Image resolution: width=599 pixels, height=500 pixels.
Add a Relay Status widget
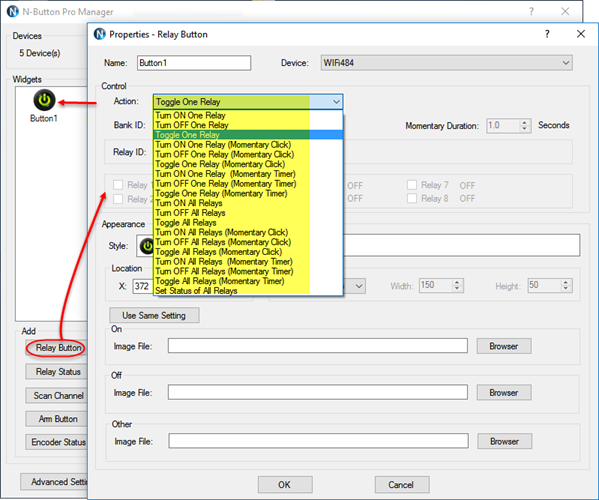point(57,372)
